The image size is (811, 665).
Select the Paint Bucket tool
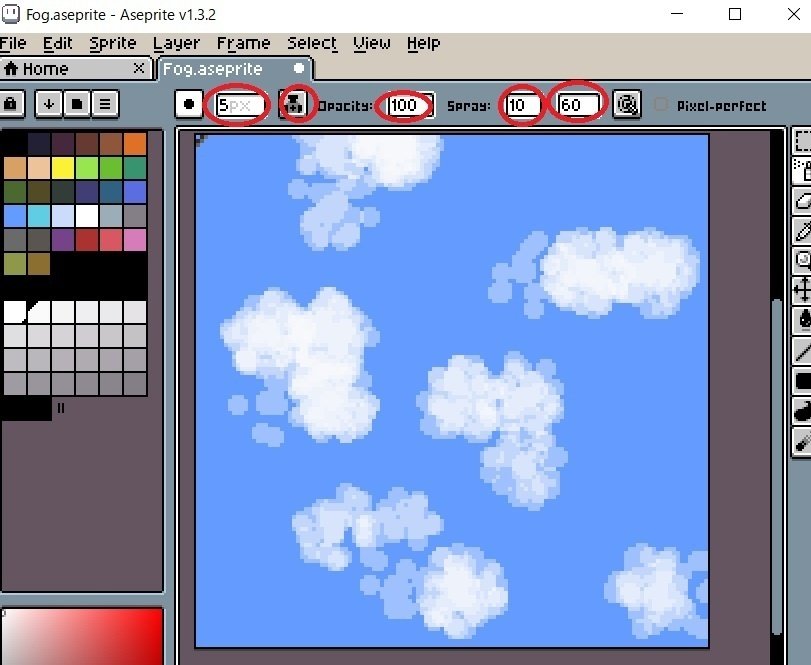coord(803,320)
